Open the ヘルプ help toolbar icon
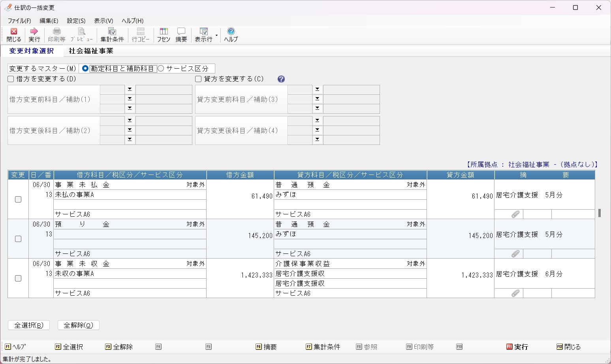 pos(231,35)
